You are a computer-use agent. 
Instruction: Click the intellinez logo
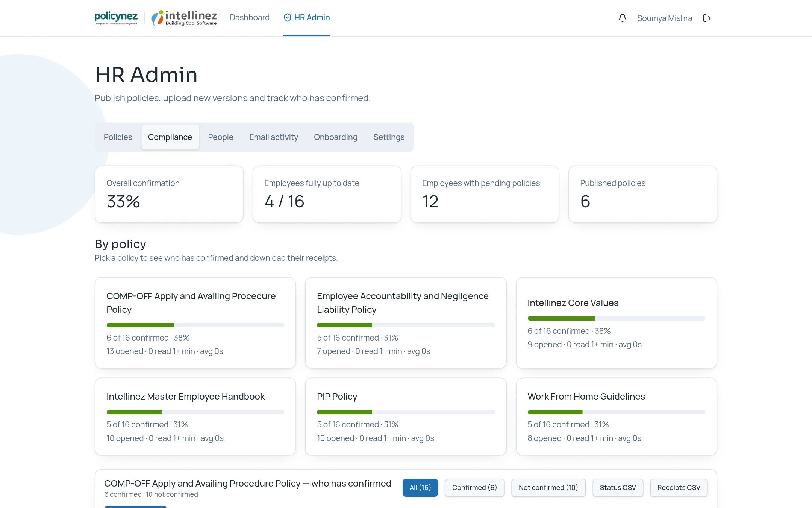(x=184, y=18)
